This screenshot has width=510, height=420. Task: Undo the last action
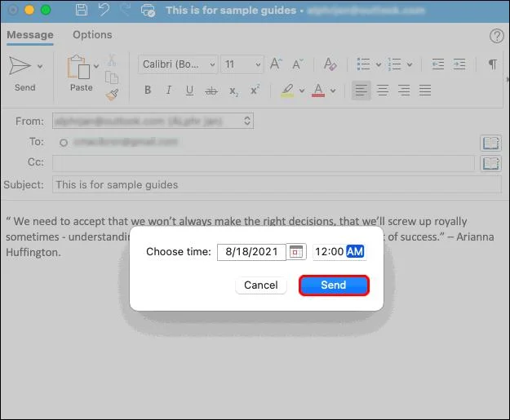click(x=104, y=10)
